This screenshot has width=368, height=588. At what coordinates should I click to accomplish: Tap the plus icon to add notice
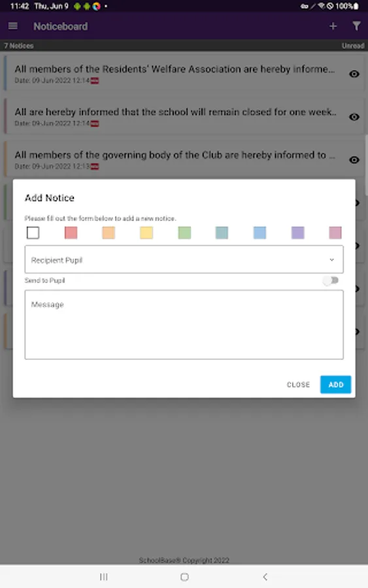(x=333, y=26)
